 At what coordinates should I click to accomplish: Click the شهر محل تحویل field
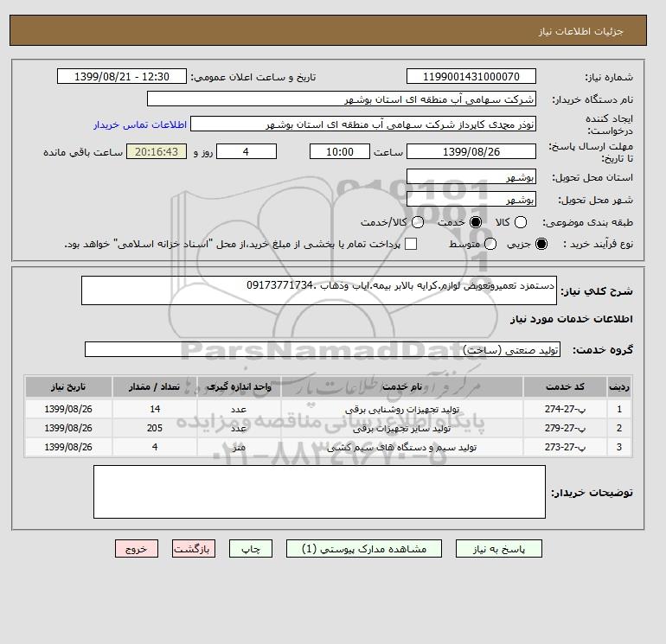(471, 200)
